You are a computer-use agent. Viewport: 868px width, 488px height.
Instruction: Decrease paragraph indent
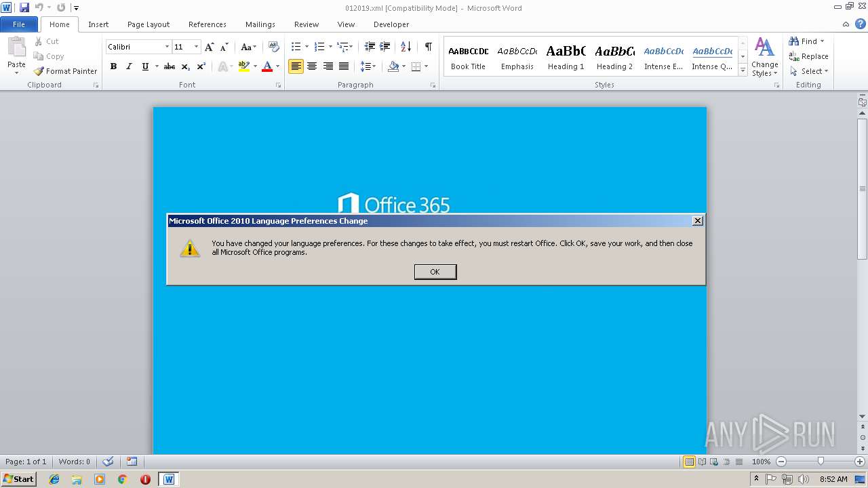click(370, 47)
